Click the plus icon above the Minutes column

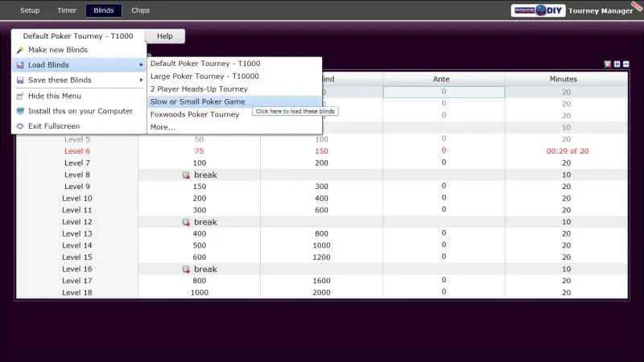[617, 64]
